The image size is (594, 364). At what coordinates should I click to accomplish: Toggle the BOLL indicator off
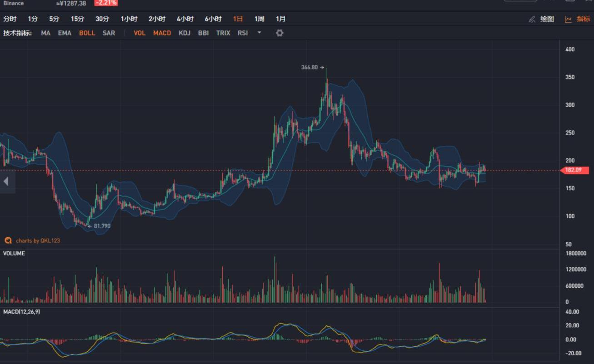click(x=87, y=33)
